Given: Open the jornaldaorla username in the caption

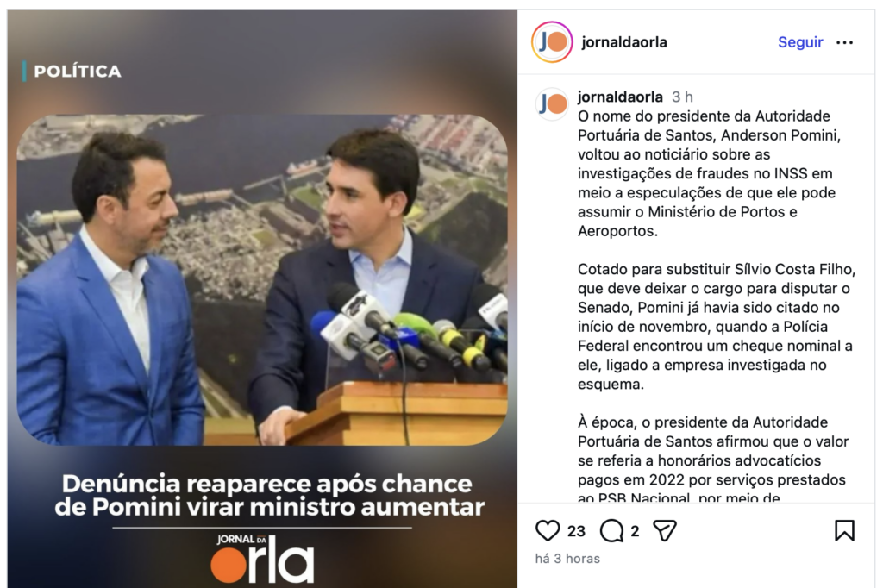Looking at the screenshot, I should click(620, 97).
